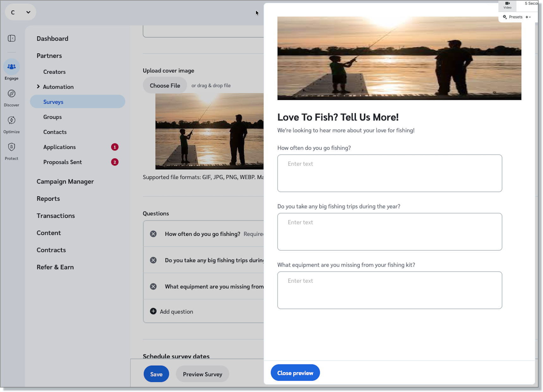Open the Optimize lightning icon

pos(12,120)
